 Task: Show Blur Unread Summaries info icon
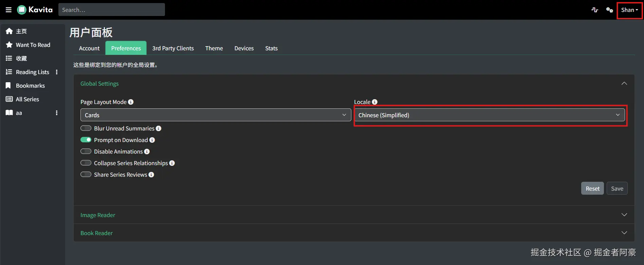(x=159, y=128)
